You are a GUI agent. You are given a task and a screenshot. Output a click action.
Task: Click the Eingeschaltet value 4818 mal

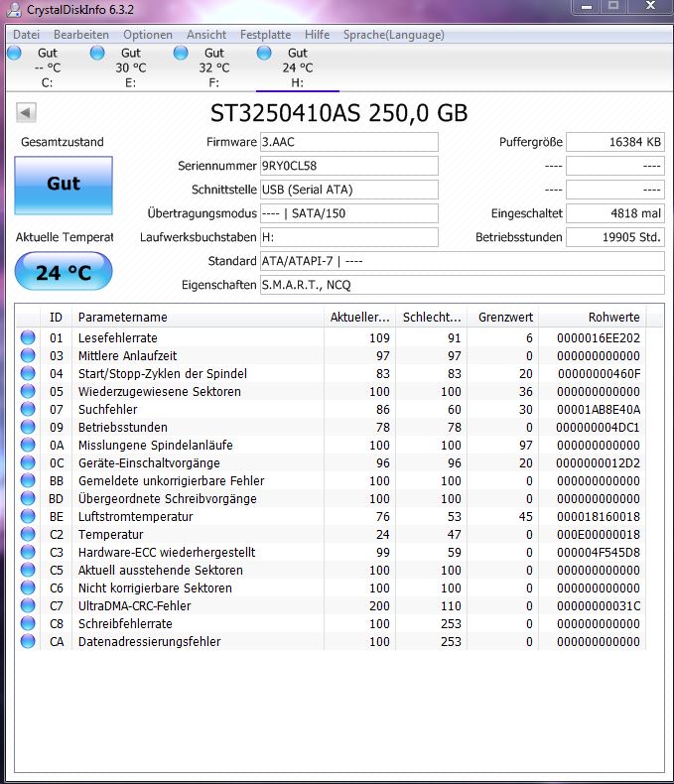[x=615, y=213]
